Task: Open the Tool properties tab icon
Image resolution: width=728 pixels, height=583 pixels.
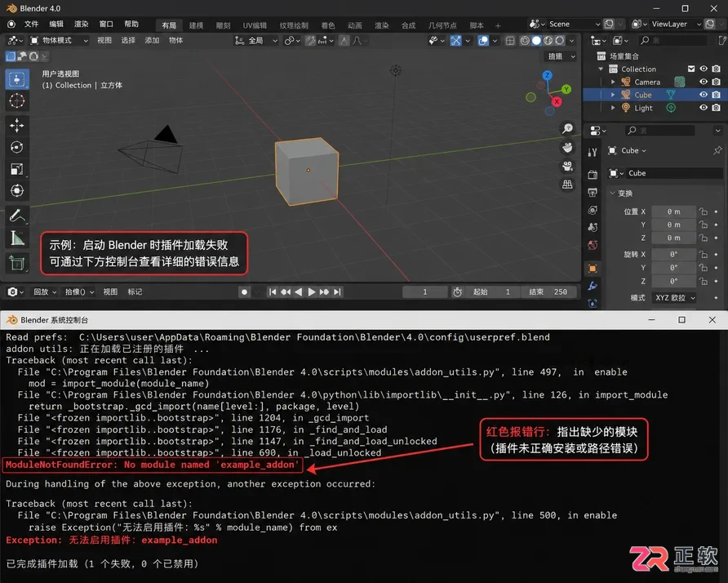Action: (x=593, y=153)
